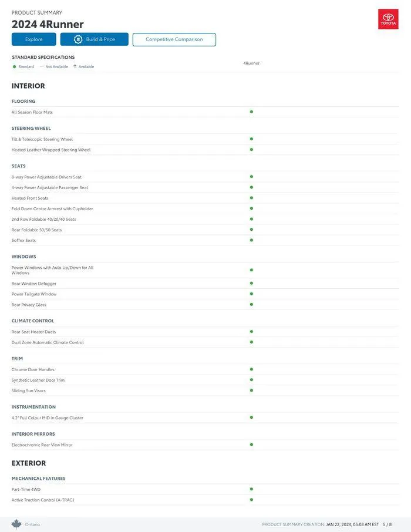Click the Not Available dash legend icon
The image size is (411, 532).
42,67
